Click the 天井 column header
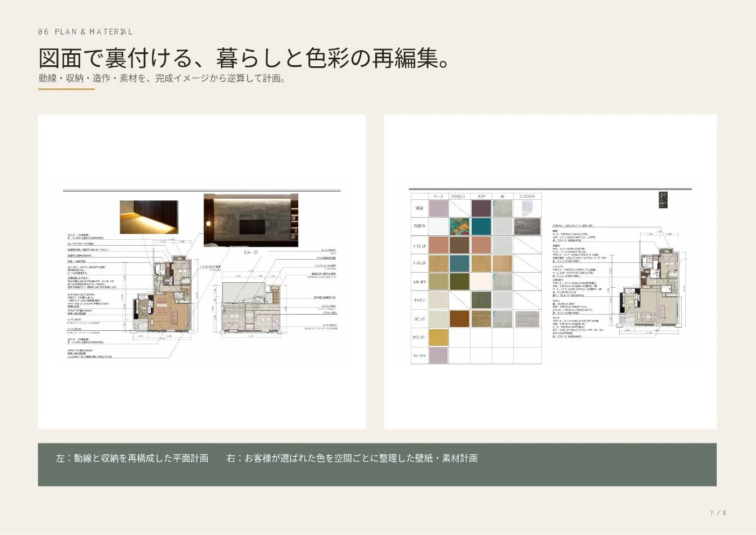 tap(481, 196)
